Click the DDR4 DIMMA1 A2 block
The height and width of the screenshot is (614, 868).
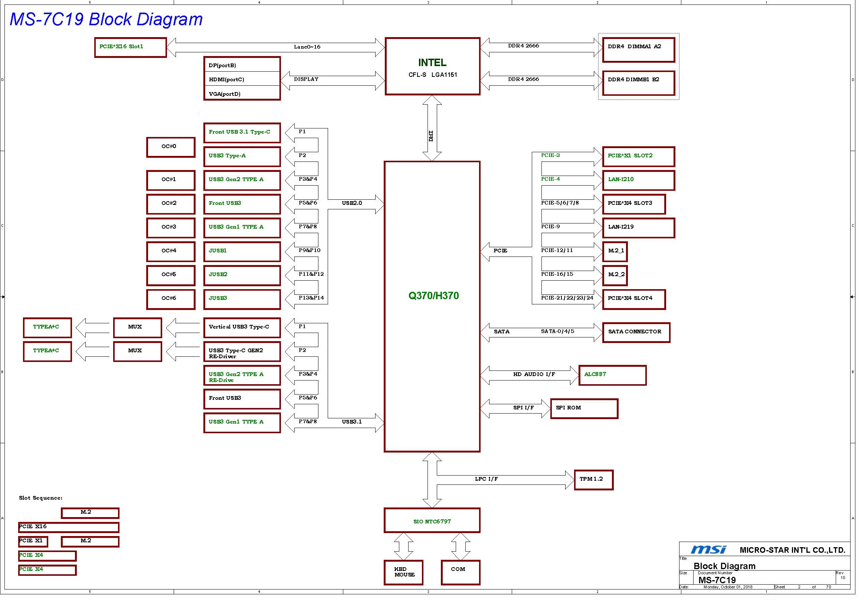[x=639, y=49]
